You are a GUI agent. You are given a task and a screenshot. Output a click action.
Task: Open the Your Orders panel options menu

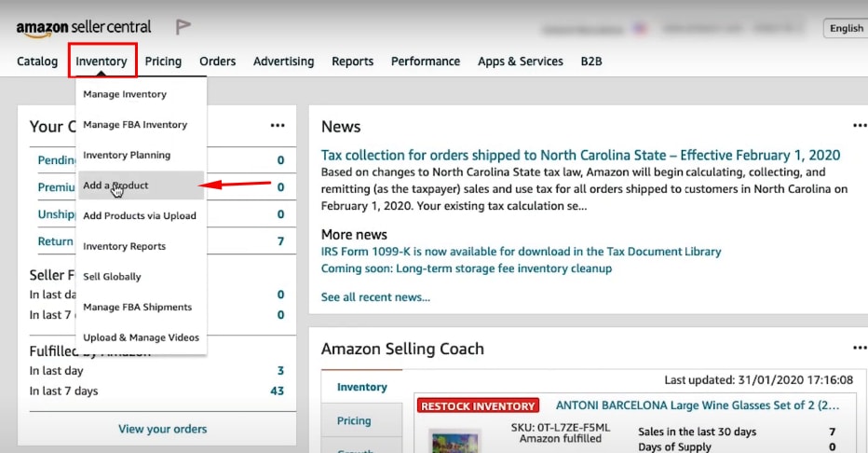(x=278, y=126)
